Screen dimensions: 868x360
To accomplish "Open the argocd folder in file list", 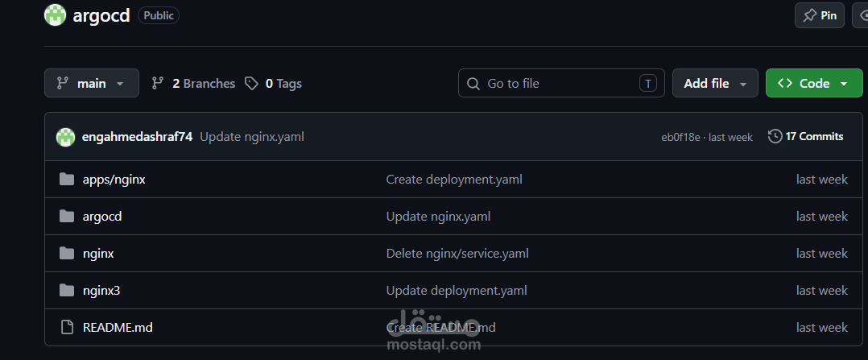I will (102, 217).
